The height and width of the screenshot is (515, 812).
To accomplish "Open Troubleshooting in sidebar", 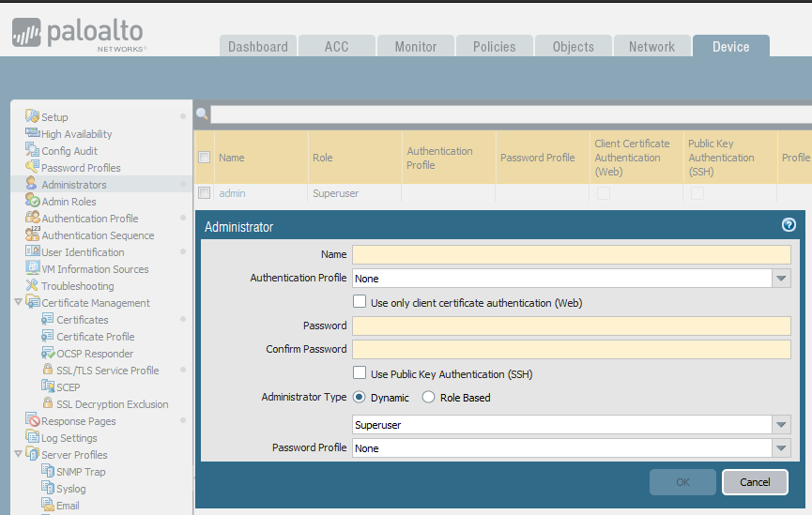I will 78,286.
